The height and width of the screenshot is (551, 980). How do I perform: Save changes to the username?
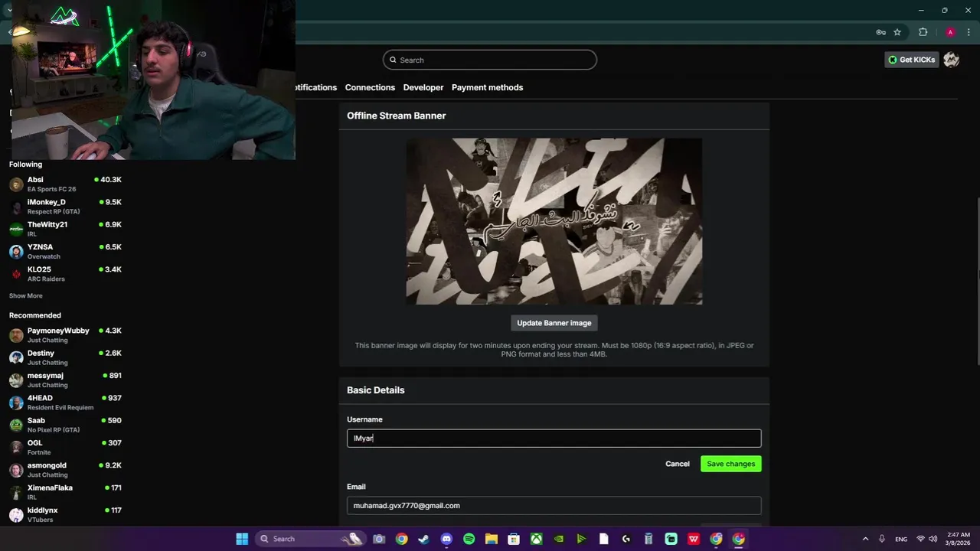point(731,464)
